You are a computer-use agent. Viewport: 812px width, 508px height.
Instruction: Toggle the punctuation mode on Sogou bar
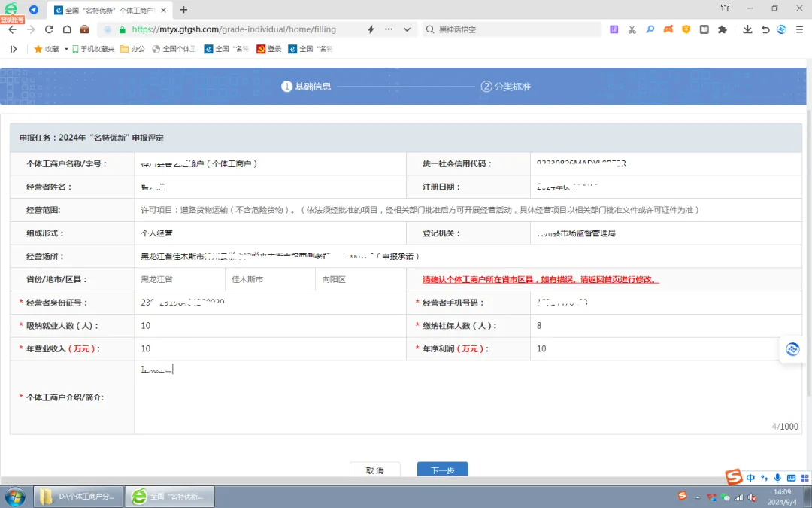tap(765, 478)
